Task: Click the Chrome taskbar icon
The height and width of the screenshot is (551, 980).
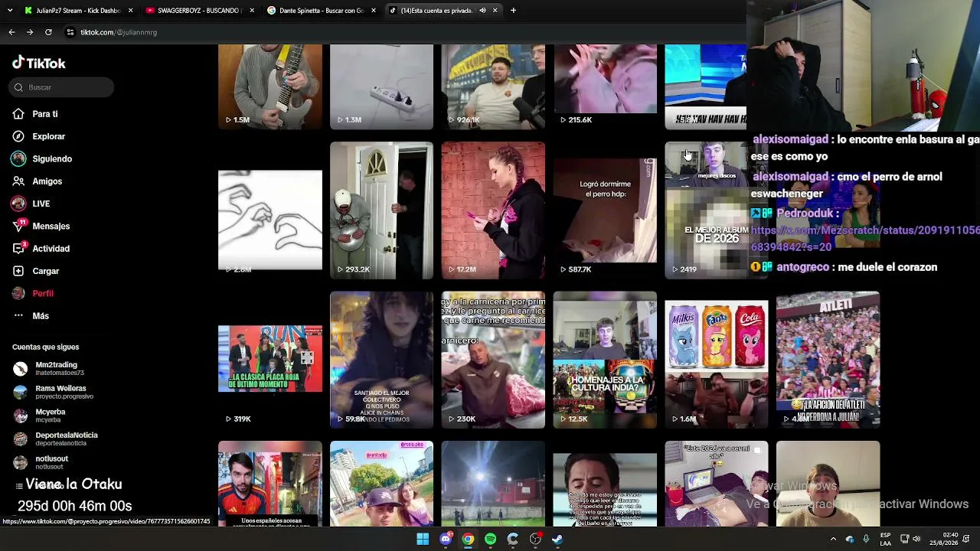Action: tap(468, 540)
